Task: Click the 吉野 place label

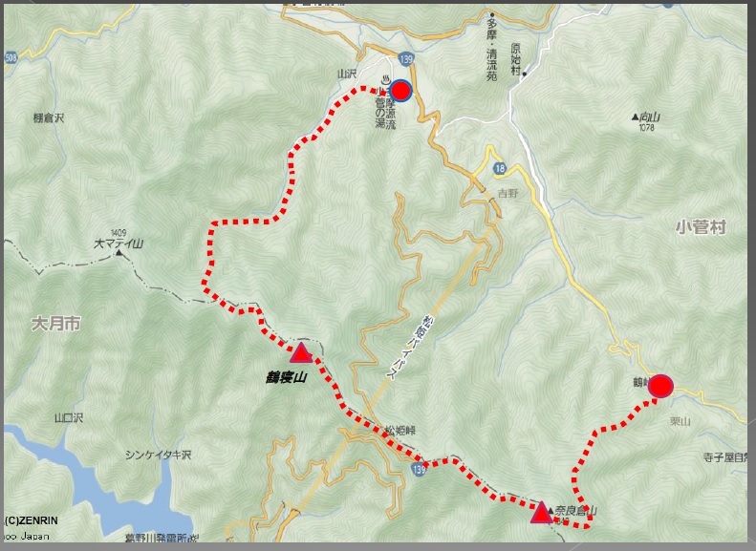Action: (x=508, y=193)
